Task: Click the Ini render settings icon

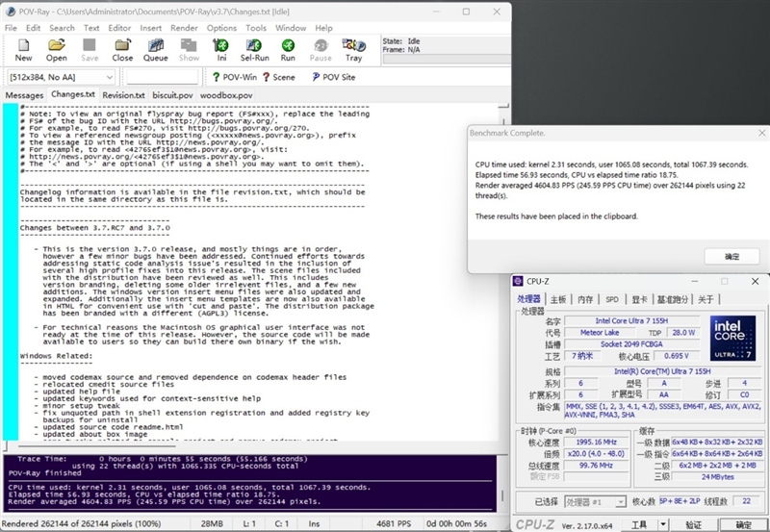Action: (x=221, y=49)
